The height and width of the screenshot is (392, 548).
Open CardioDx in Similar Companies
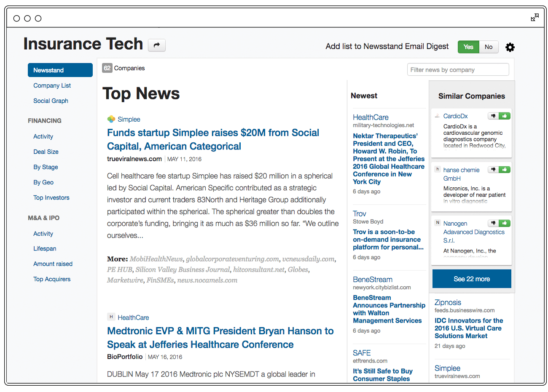click(455, 116)
